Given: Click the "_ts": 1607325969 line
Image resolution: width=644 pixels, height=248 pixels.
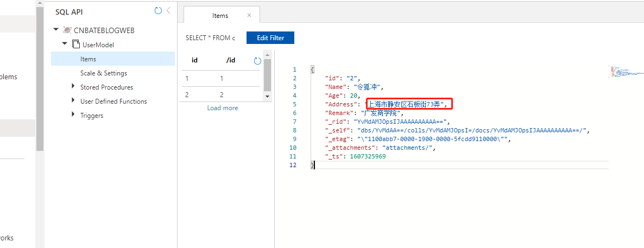Looking at the screenshot, I should [355, 156].
